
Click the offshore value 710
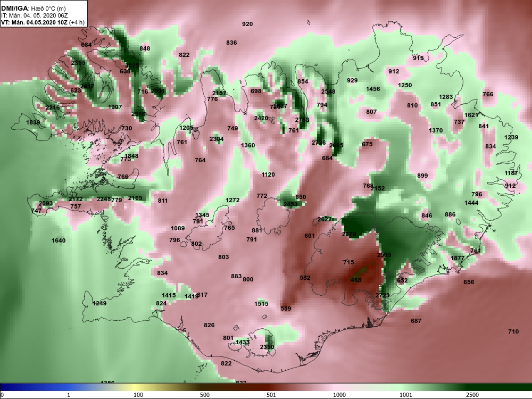513,331
